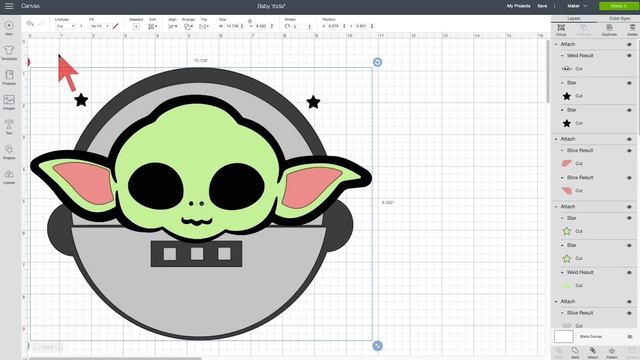
Task: Click Ungroup in the Layers panel
Action: [x=584, y=30]
